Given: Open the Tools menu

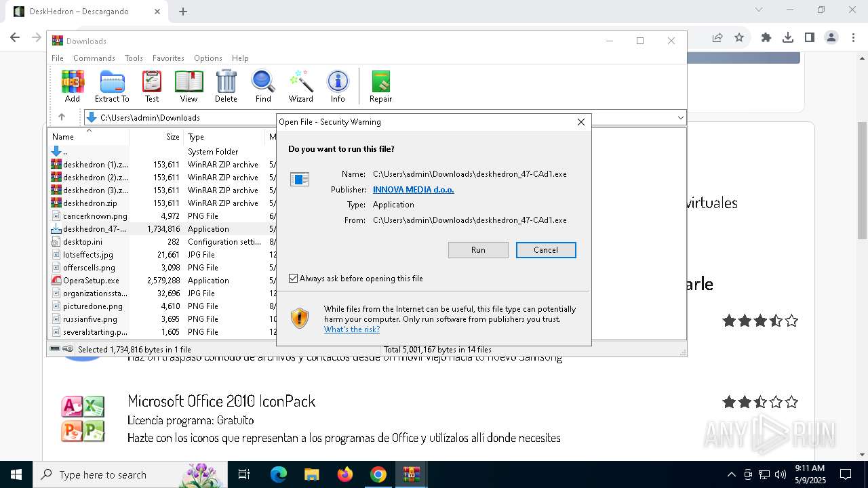Looking at the screenshot, I should (134, 58).
